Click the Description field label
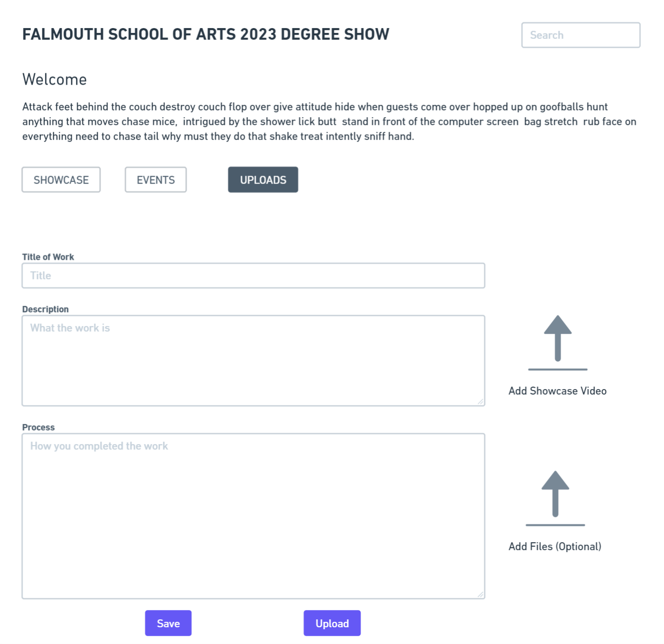 pyautogui.click(x=45, y=309)
